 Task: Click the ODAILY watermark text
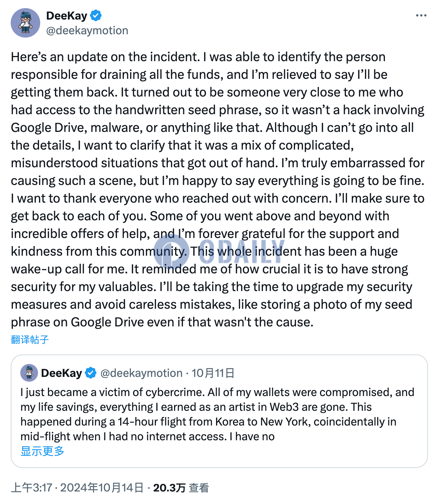click(x=241, y=252)
